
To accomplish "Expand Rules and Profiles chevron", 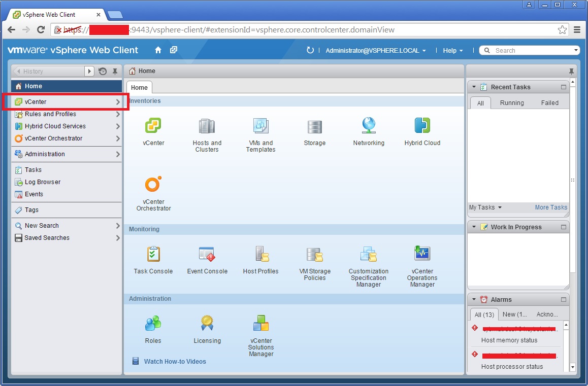I will pyautogui.click(x=118, y=114).
